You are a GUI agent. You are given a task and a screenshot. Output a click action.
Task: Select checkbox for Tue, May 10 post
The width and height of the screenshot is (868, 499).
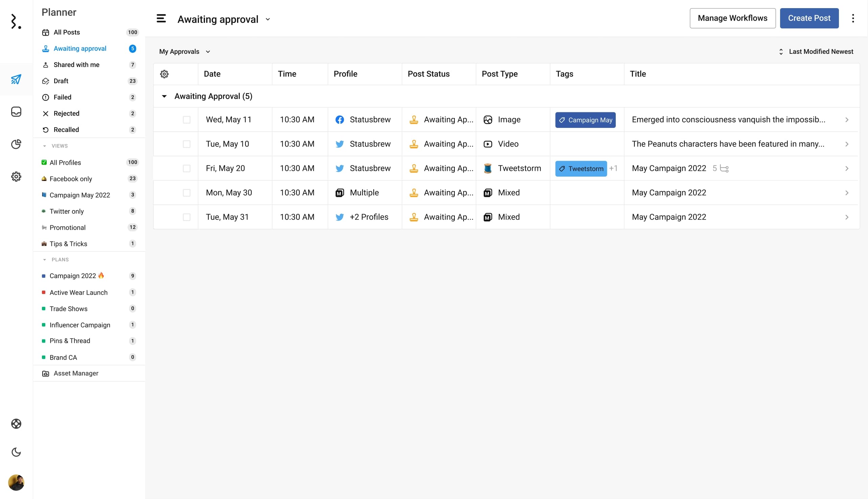187,144
